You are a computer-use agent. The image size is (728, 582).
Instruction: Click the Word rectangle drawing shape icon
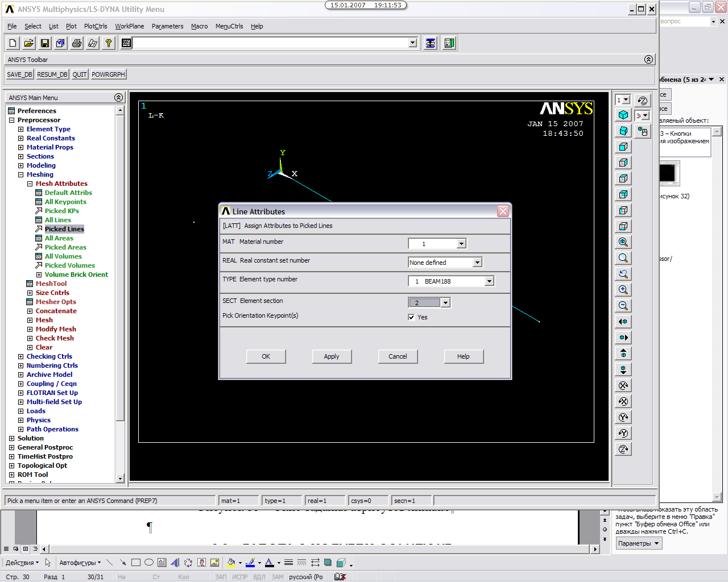136,563
